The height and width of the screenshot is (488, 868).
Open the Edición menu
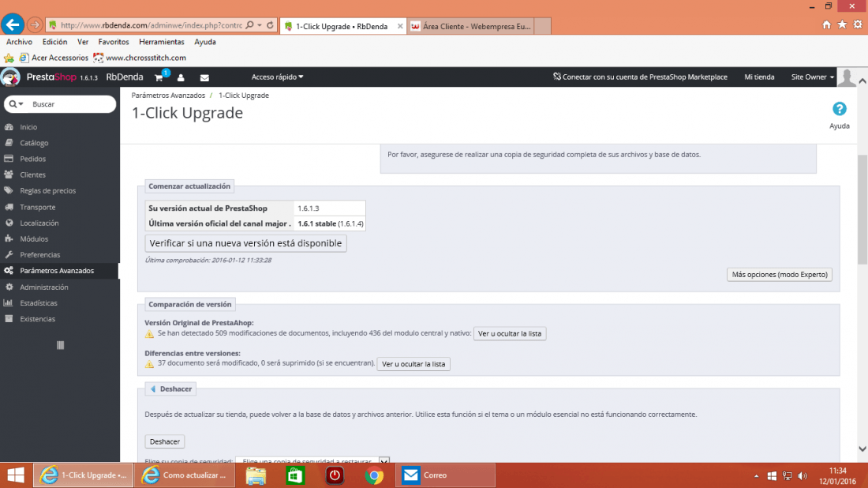point(54,42)
